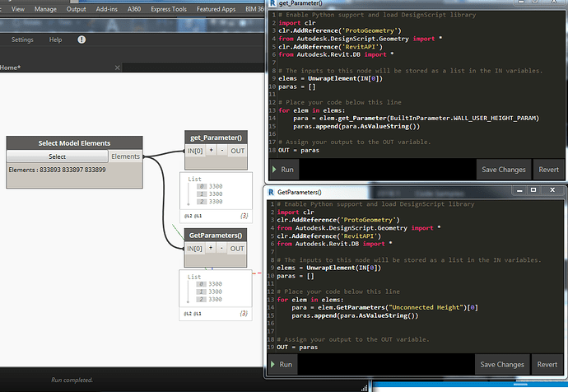Open the Featured Apps ribbon tab
The height and width of the screenshot is (392, 568).
pos(216,9)
